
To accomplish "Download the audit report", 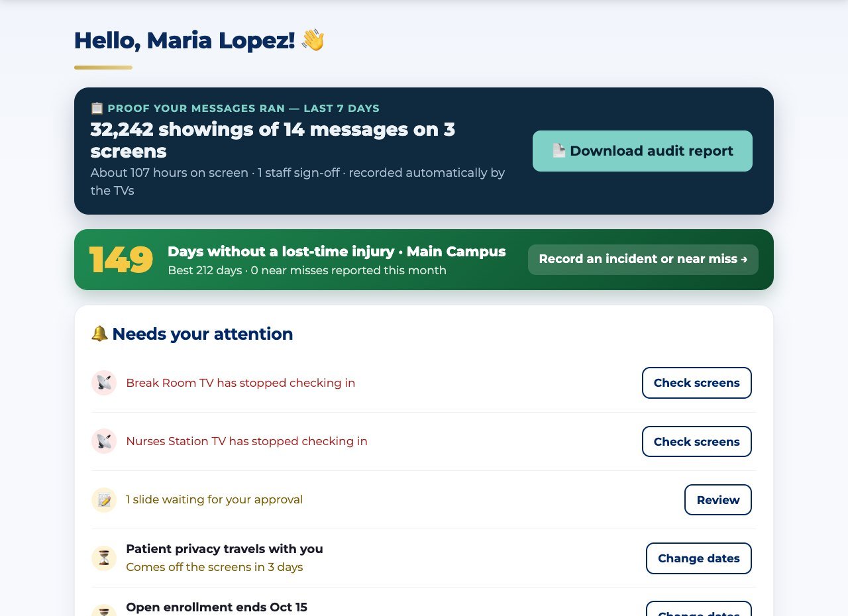I will (643, 151).
